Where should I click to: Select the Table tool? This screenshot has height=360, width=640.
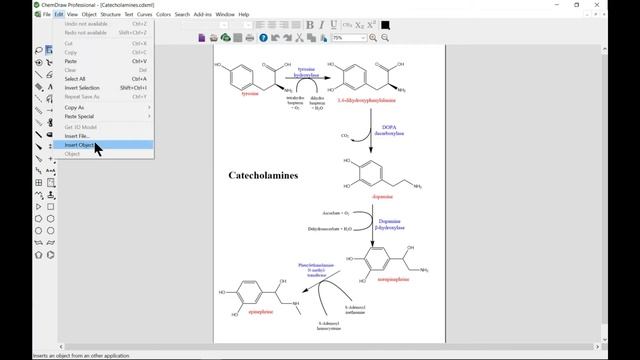click(38, 182)
